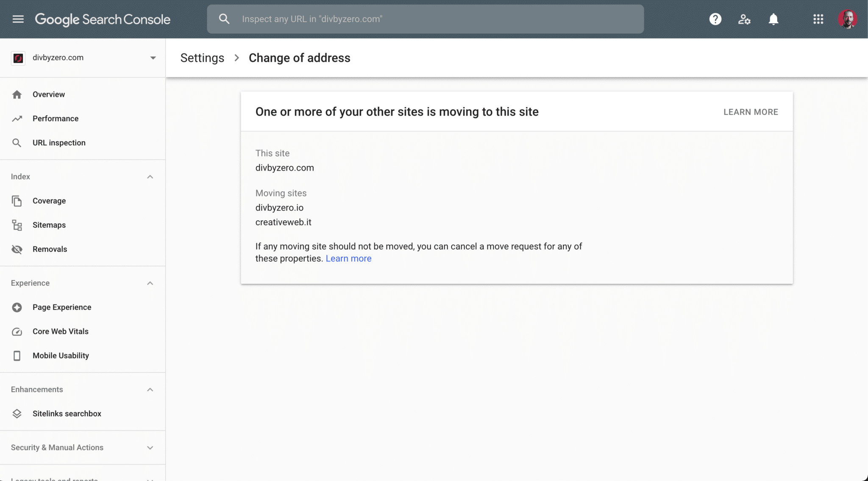Expand the Security & Manual Actions section
Viewport: 868px width, 481px height.
click(150, 448)
